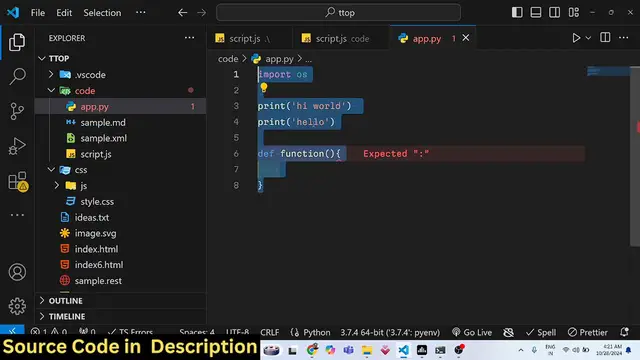The height and width of the screenshot is (360, 640).
Task: Toggle the secondary side bar
Action: click(554, 13)
